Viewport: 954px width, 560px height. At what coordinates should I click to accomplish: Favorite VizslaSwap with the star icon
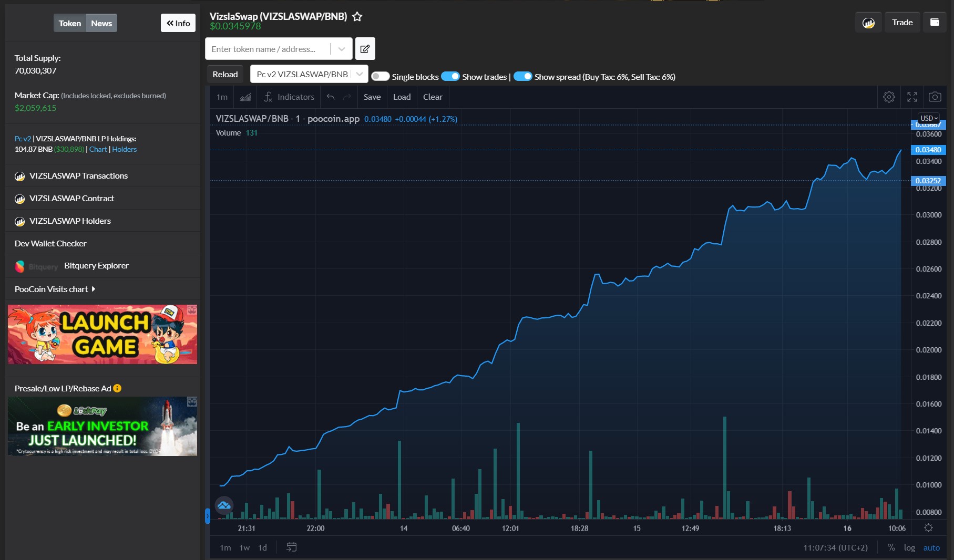(357, 16)
